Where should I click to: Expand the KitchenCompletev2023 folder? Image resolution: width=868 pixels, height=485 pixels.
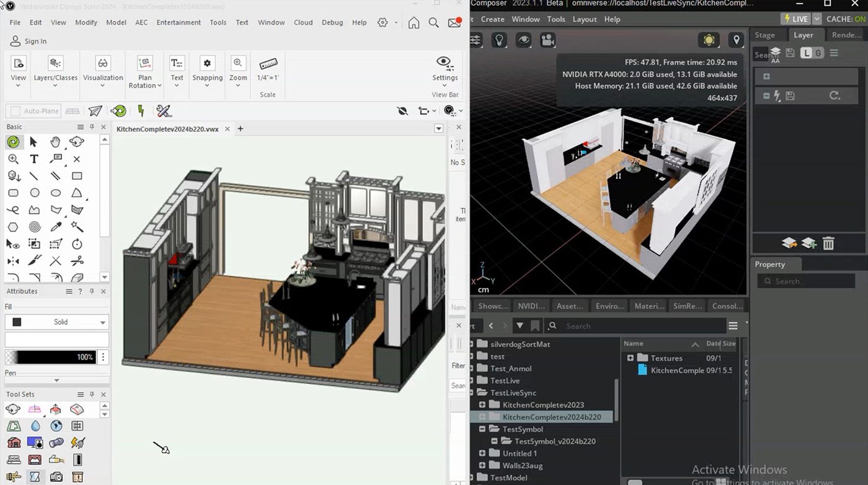click(482, 404)
